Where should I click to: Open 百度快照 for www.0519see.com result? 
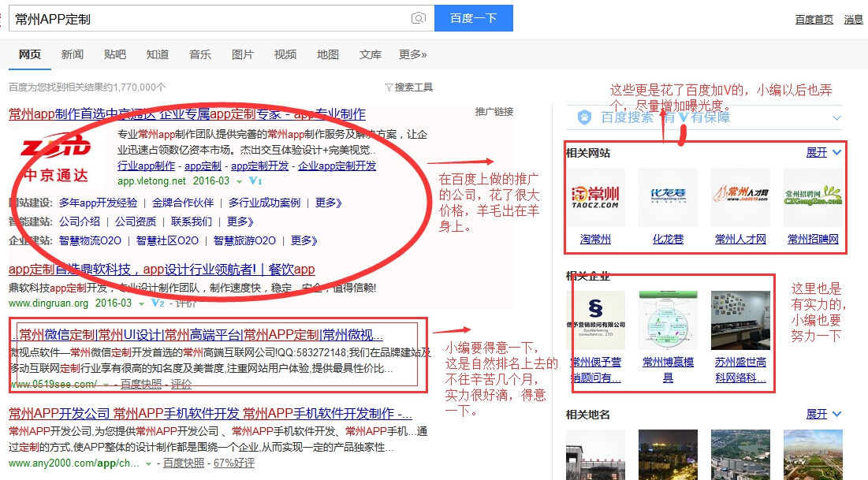click(141, 384)
